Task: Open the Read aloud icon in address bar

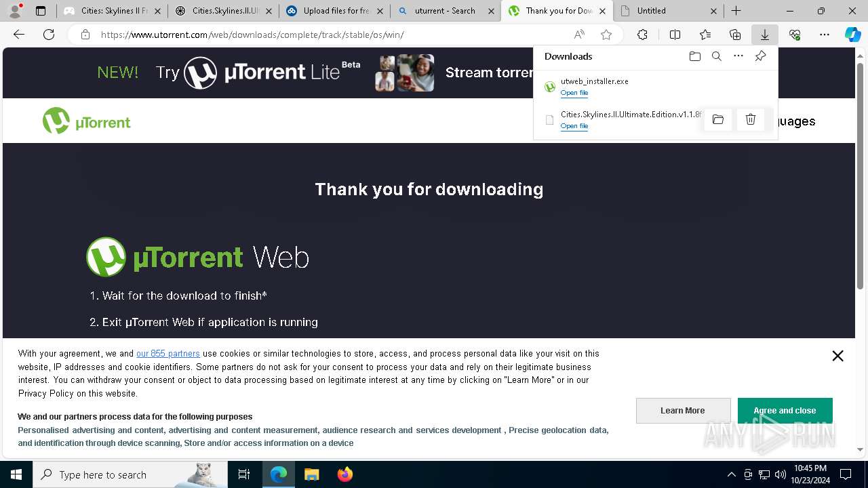Action: click(579, 35)
